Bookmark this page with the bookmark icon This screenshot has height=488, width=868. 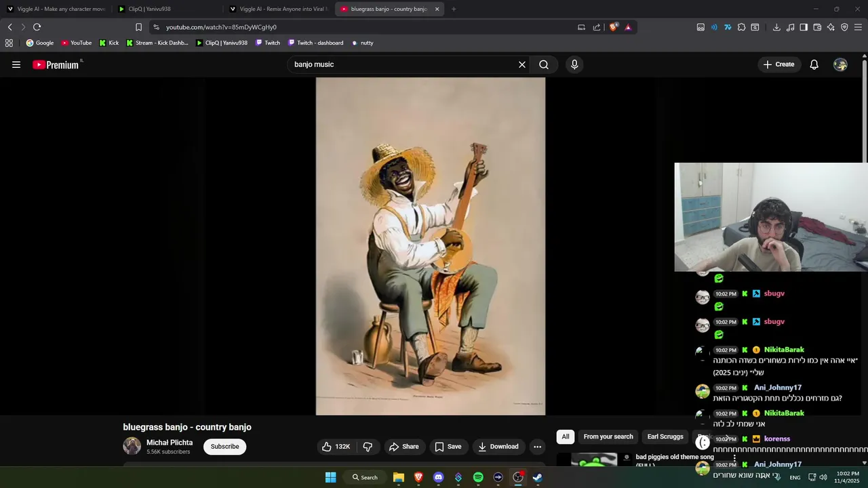(x=138, y=27)
